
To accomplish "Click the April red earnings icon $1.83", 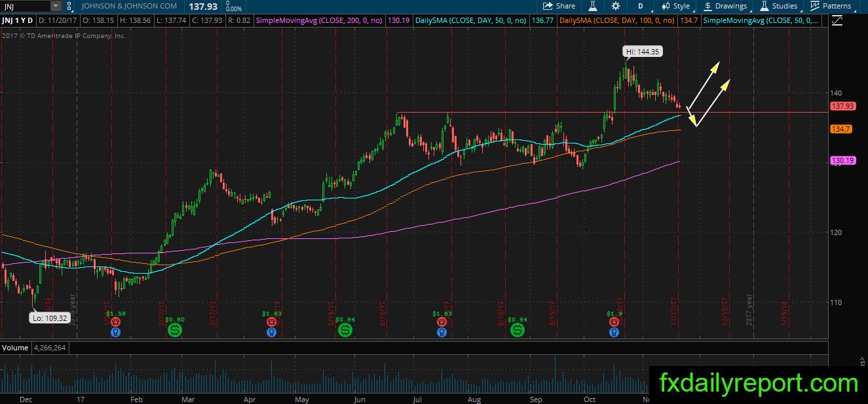I will point(271,322).
